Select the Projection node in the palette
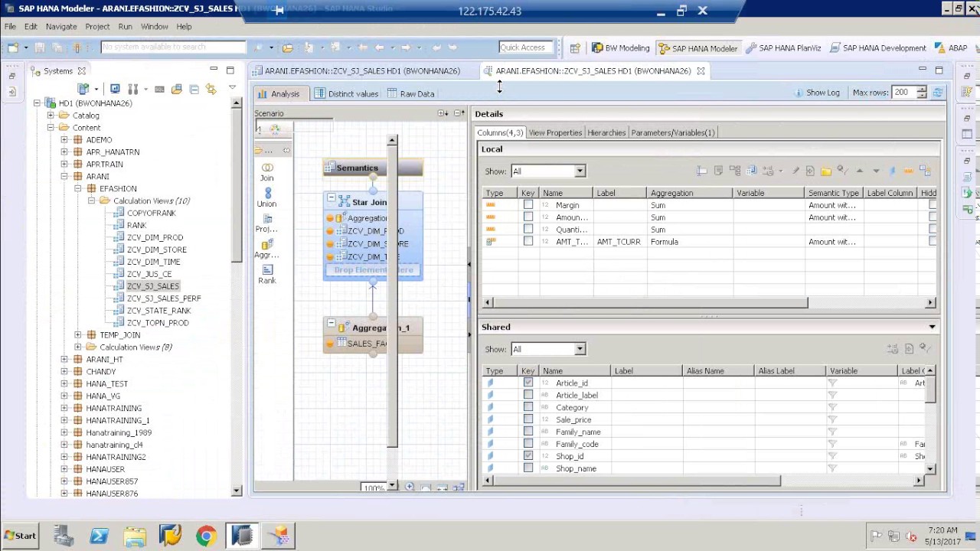 (267, 223)
